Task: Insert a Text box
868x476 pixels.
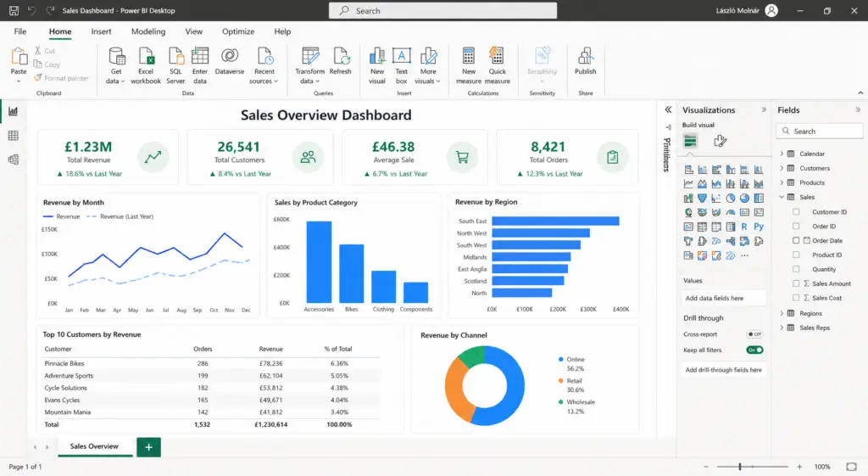Action: (x=401, y=65)
